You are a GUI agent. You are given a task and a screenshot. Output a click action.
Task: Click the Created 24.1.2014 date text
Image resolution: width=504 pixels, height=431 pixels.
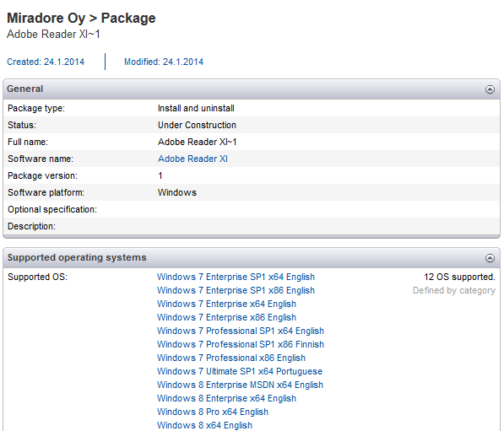46,62
